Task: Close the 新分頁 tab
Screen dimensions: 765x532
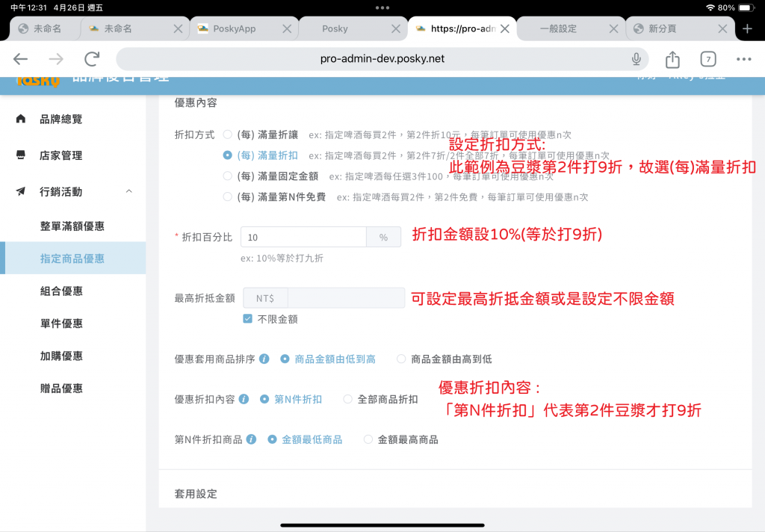Action: (722, 29)
